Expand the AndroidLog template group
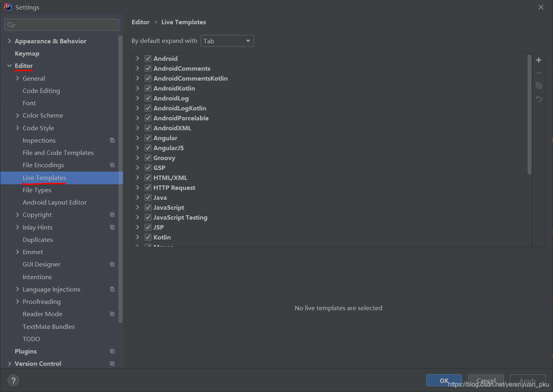 pyautogui.click(x=138, y=98)
